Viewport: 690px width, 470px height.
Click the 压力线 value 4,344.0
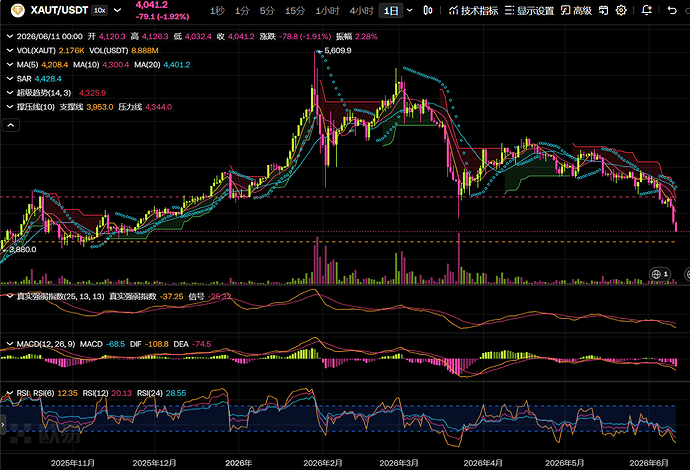(158, 107)
